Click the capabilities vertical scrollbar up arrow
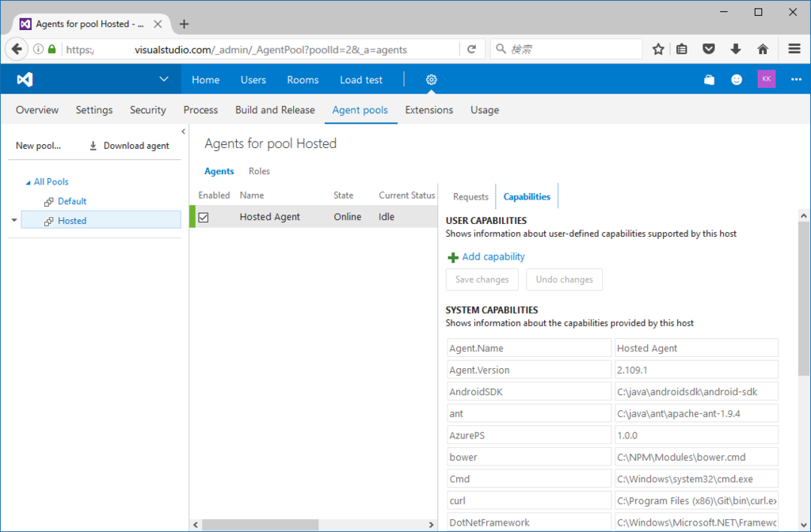The height and width of the screenshot is (532, 811). coord(803,215)
